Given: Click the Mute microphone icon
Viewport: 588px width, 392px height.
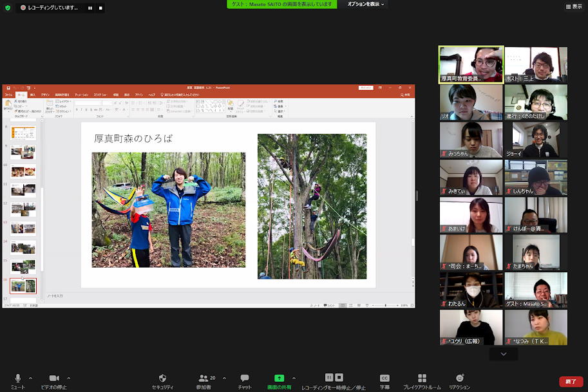Looking at the screenshot, I should 17,378.
